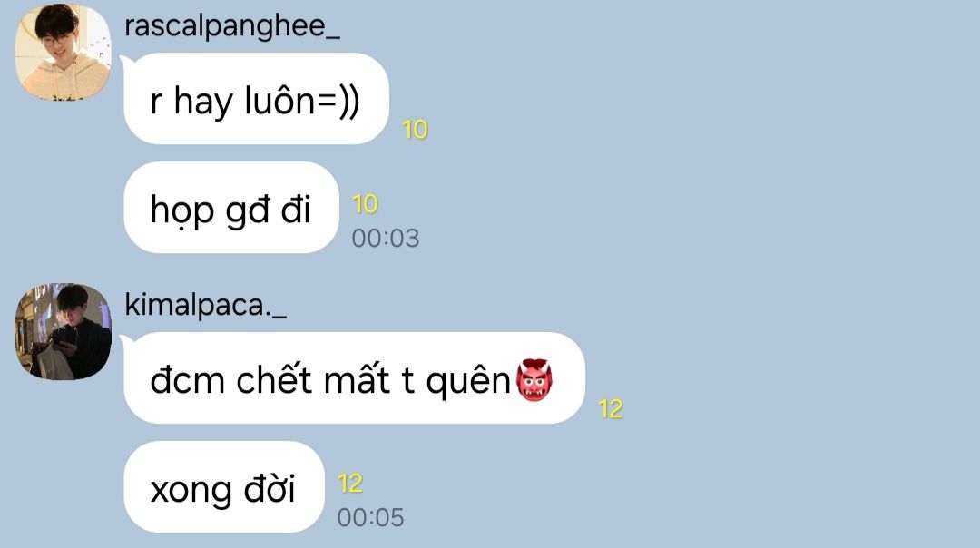Click the rascalpanghee_ username label

click(232, 27)
